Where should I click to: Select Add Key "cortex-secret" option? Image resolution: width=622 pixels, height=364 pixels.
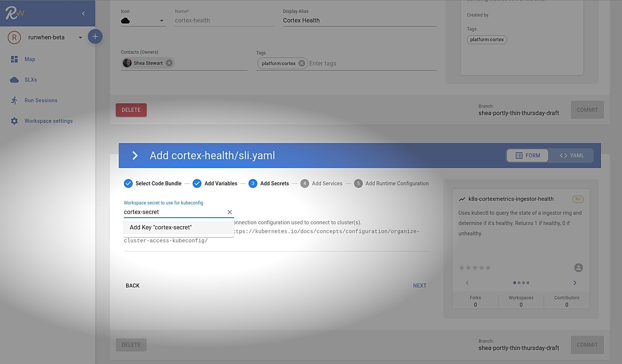click(161, 227)
